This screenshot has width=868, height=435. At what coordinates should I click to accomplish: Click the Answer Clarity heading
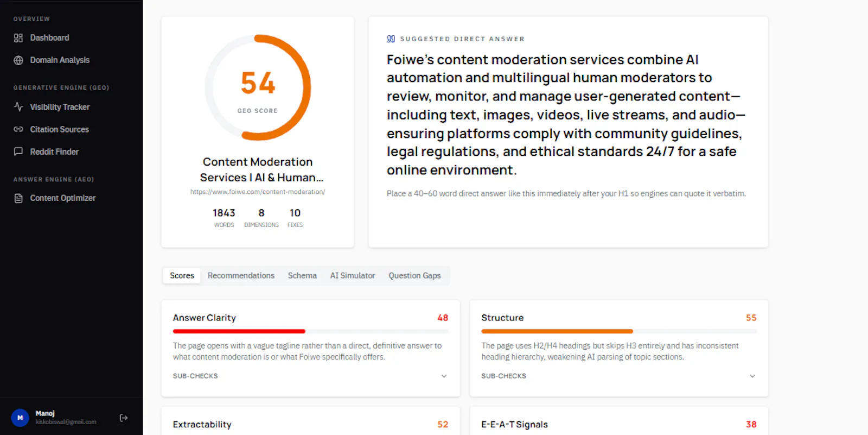[205, 318]
